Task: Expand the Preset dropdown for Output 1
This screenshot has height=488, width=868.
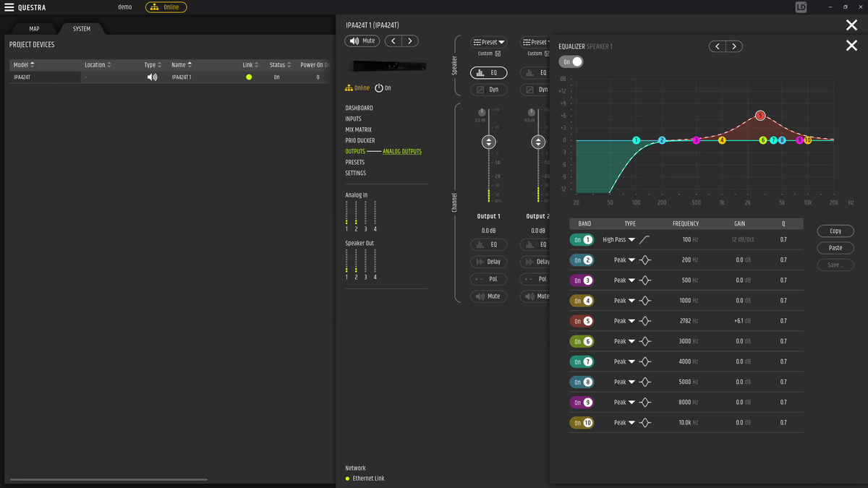Action: click(489, 42)
